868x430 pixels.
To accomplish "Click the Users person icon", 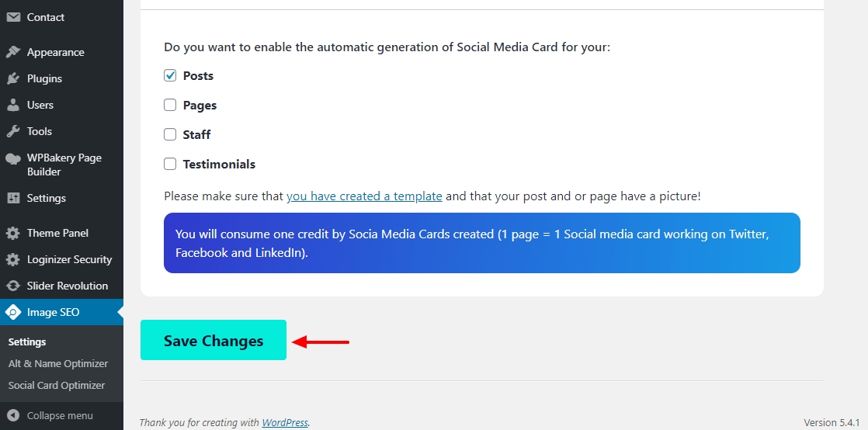I will point(13,105).
